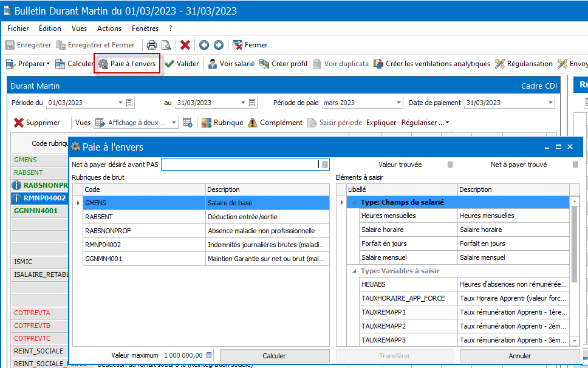The height and width of the screenshot is (368, 588).
Task: Open Période du date dropdown arrow
Action: (120, 103)
